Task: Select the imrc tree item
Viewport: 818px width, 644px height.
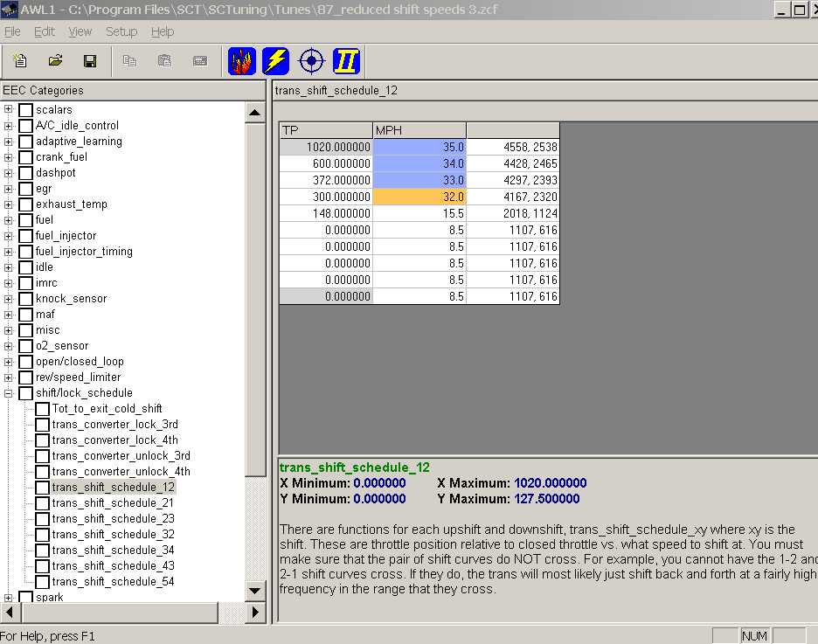Action: click(46, 283)
